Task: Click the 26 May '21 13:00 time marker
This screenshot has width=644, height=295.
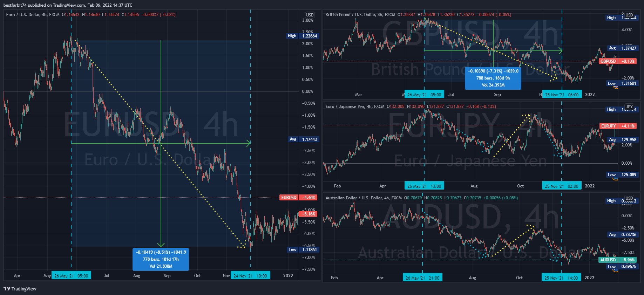Action: (424, 186)
